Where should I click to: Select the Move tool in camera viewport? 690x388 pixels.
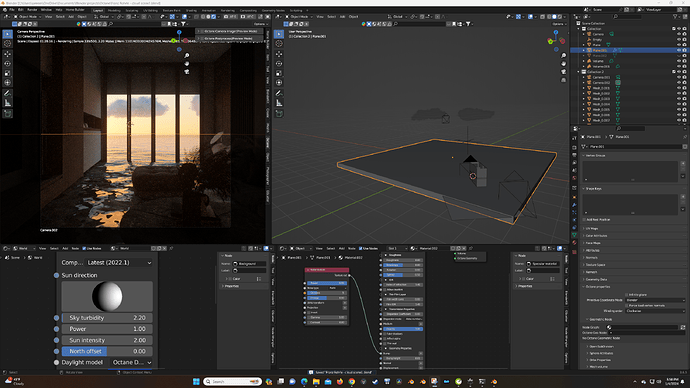7,54
